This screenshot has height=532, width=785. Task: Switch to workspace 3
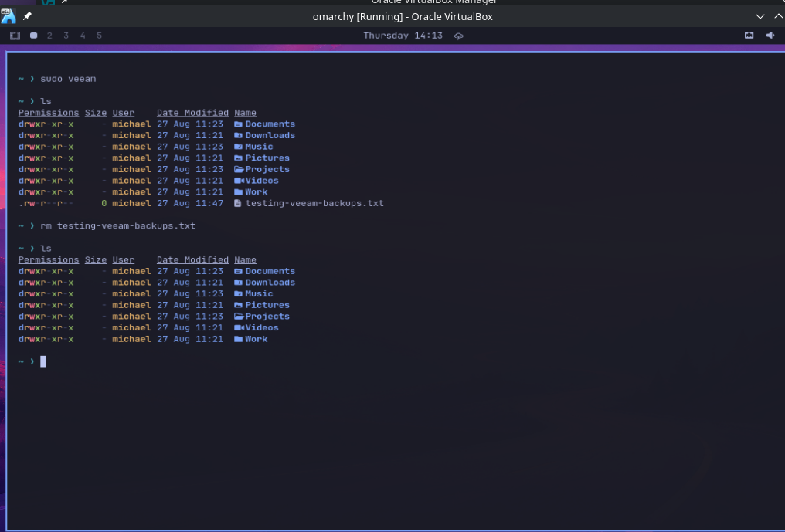(x=66, y=36)
